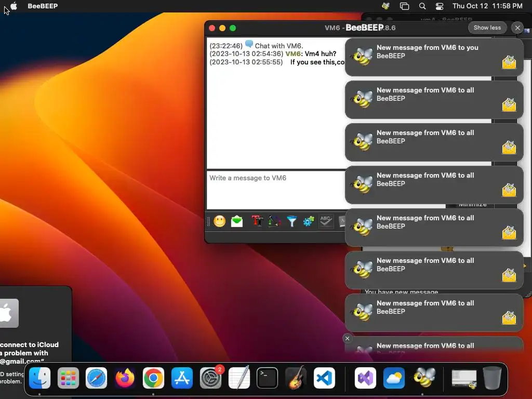Click the 'connect to iCloud' notification text
Viewport: 532px width, 399px height.
tap(30, 345)
